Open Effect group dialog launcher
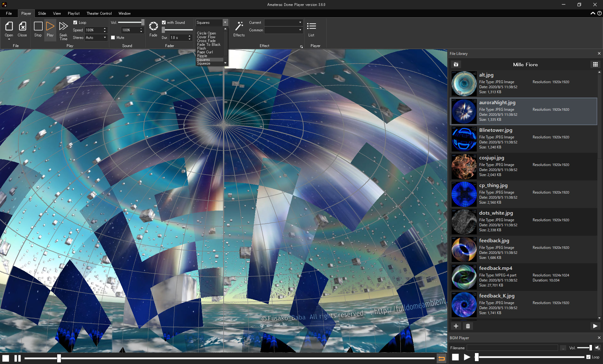The height and width of the screenshot is (364, 603). [301, 47]
